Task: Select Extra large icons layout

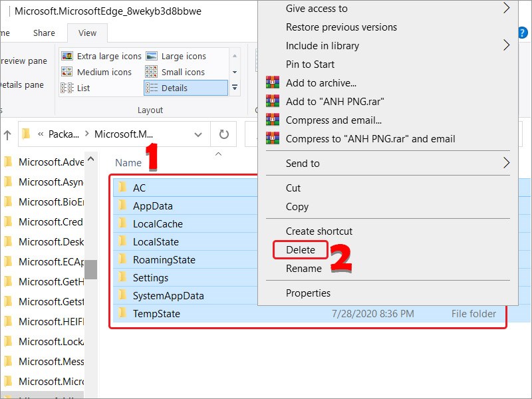Action: point(101,56)
